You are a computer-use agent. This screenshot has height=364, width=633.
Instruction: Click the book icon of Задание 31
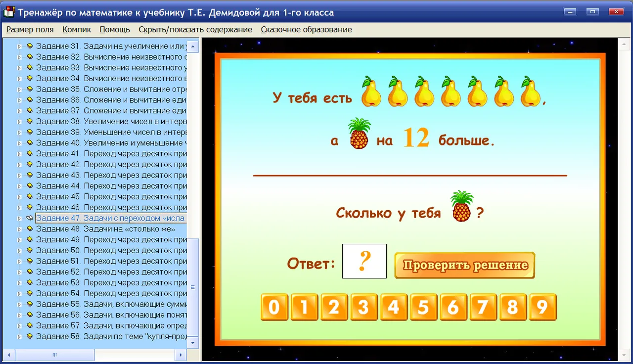tap(30, 46)
